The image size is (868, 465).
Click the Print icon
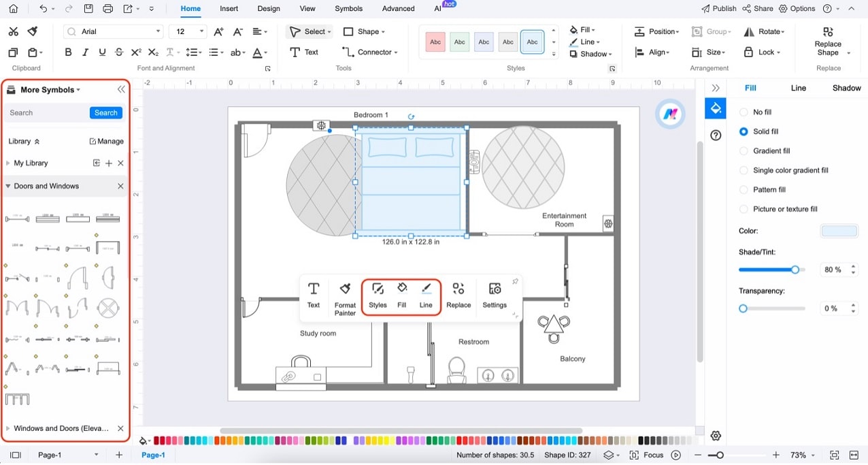(107, 9)
